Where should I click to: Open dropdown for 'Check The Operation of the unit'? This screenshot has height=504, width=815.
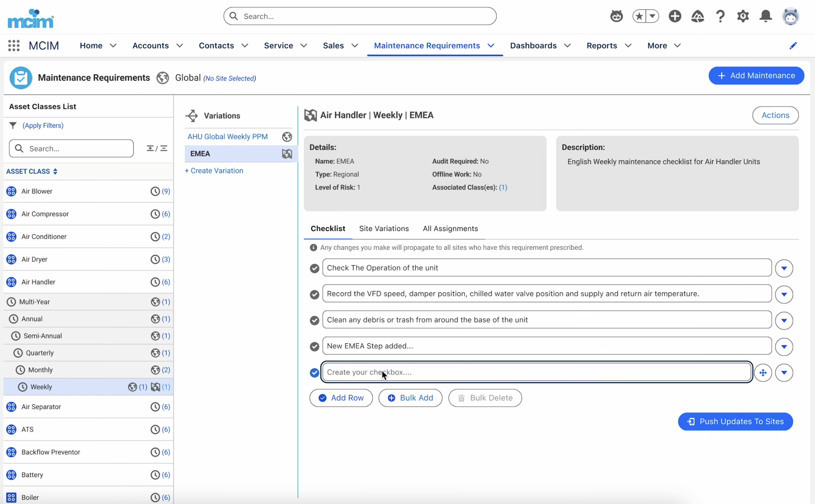click(784, 269)
